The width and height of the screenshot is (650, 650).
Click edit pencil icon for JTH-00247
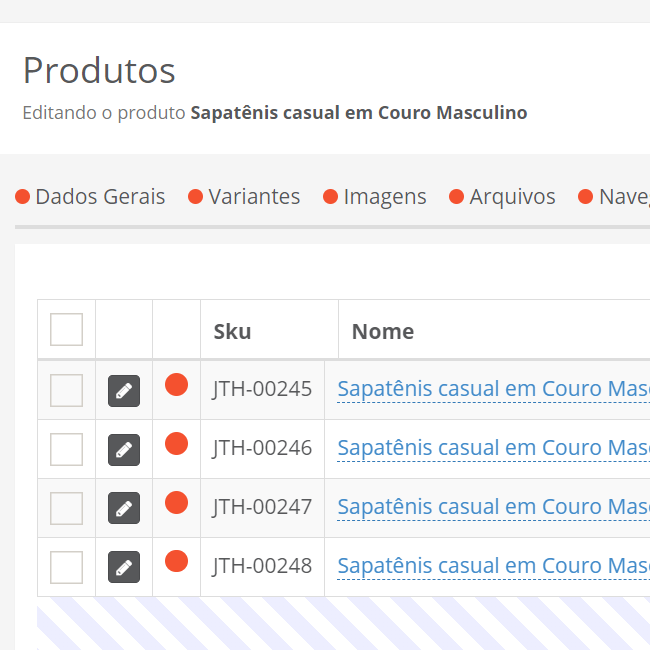(124, 509)
